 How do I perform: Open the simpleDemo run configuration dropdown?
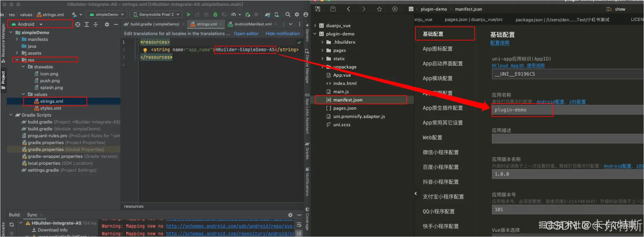[x=107, y=14]
